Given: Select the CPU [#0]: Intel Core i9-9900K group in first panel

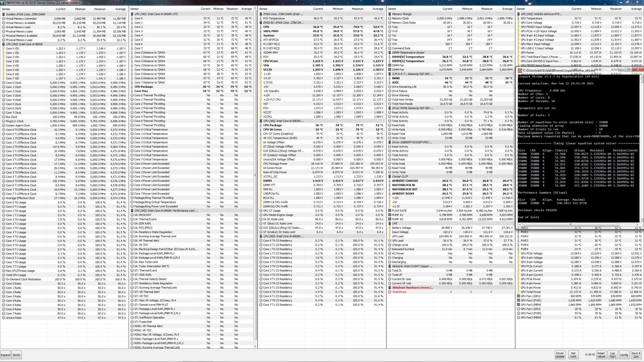Looking at the screenshot, I should 64,44.
